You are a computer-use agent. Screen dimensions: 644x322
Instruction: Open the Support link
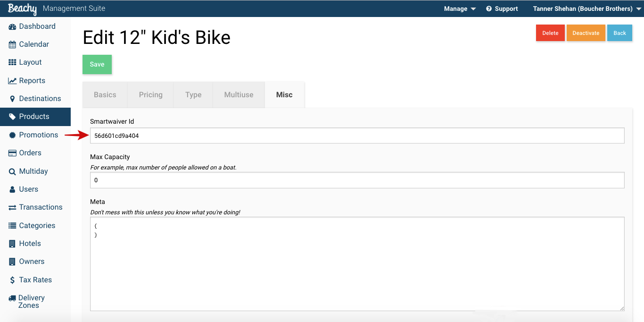click(x=502, y=8)
